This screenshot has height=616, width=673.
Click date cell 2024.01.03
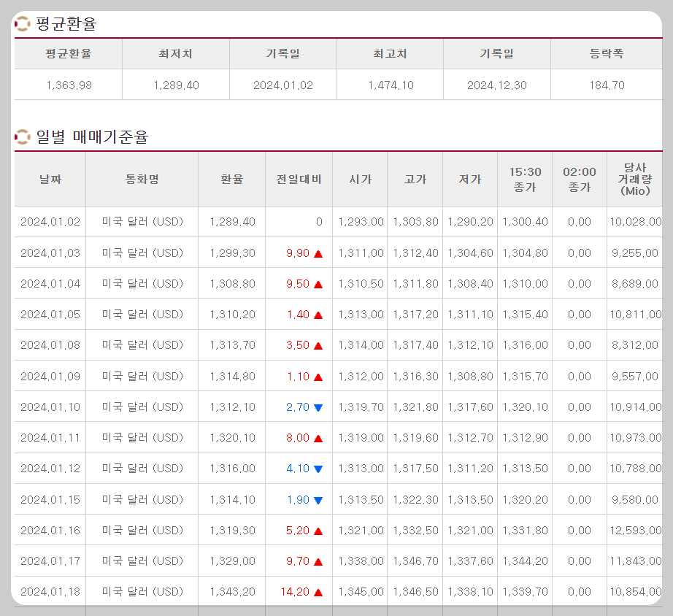pos(50,253)
